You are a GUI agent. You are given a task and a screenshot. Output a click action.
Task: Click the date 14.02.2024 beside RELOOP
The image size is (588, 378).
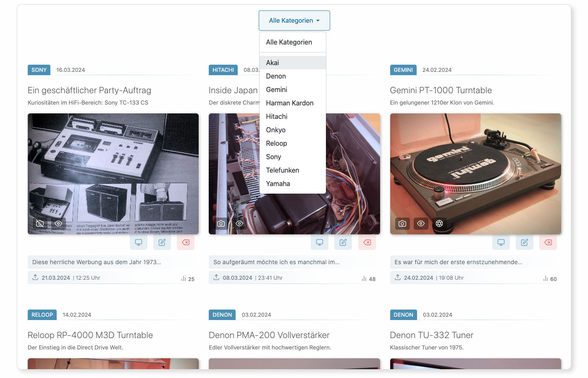tap(77, 315)
